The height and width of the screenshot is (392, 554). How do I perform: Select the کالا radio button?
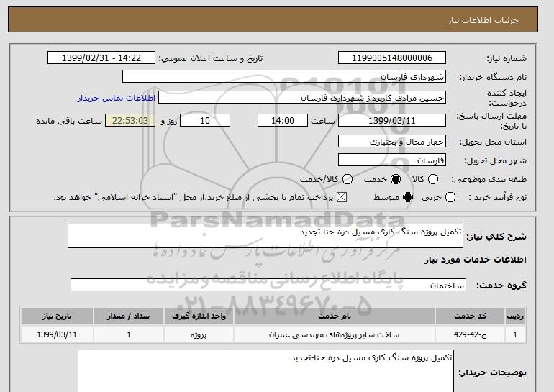[433, 179]
